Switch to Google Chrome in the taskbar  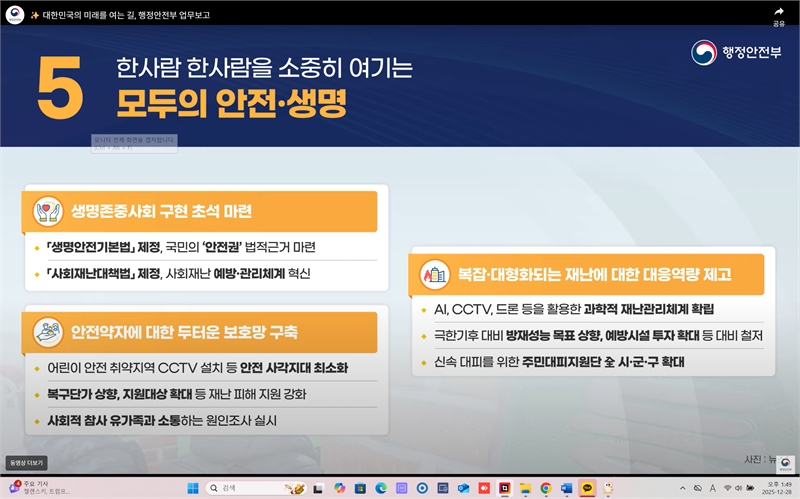pyautogui.click(x=545, y=488)
